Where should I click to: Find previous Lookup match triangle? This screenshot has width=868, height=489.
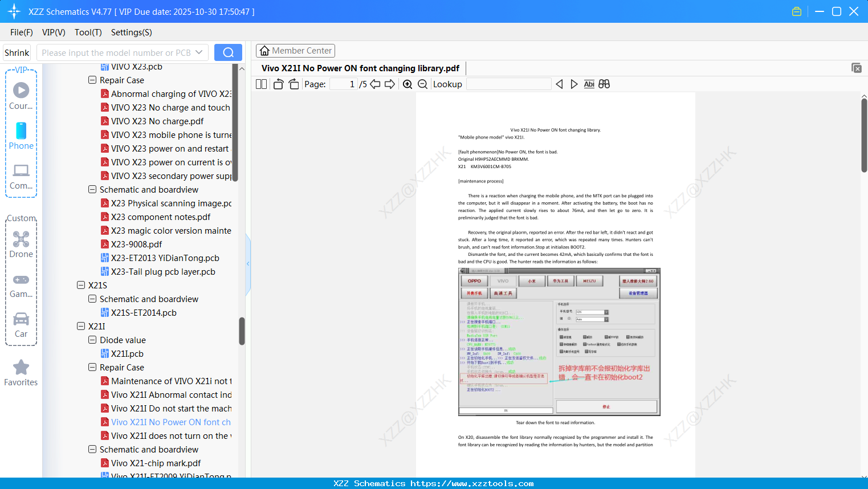coord(559,84)
